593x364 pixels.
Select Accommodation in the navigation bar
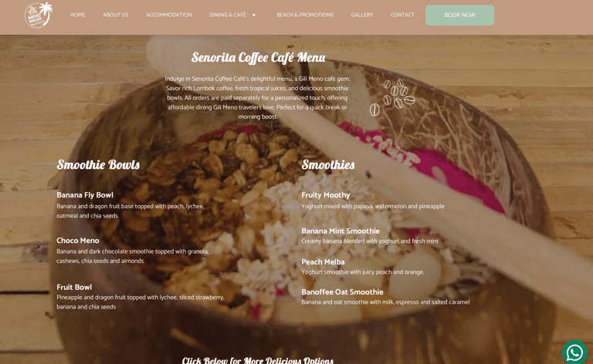coord(168,15)
